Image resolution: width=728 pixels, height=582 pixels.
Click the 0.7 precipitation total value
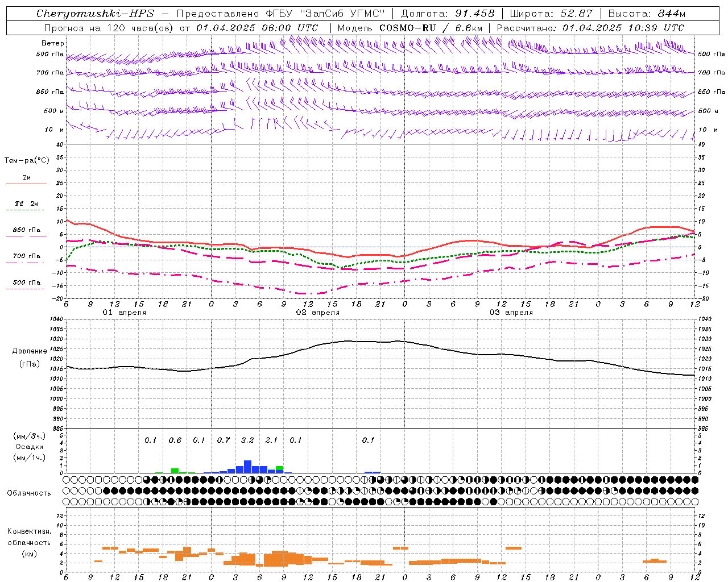point(224,440)
